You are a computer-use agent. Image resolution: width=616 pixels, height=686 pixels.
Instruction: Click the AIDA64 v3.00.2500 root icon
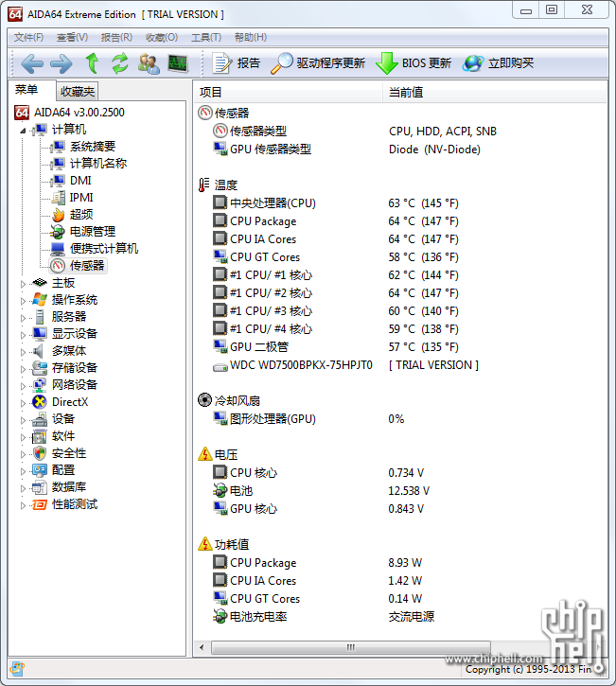(x=22, y=113)
